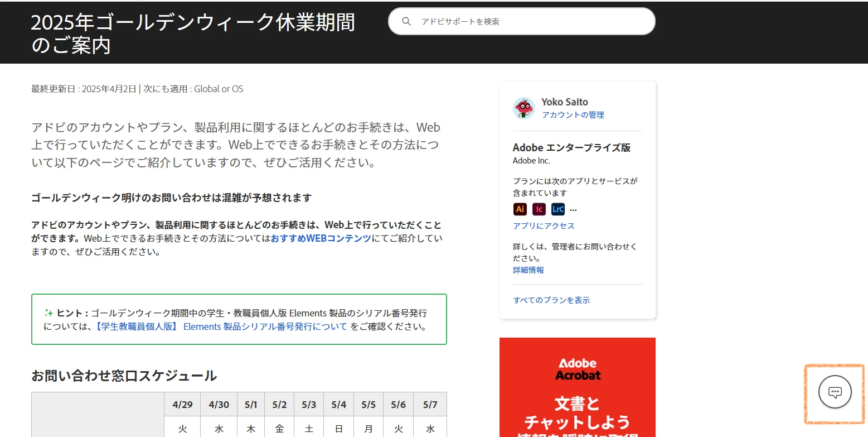Open the 詳細情報 link
Screen dimensions: 868x437
528,270
